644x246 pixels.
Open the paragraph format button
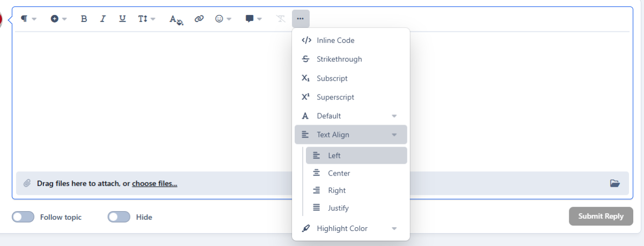(28, 19)
